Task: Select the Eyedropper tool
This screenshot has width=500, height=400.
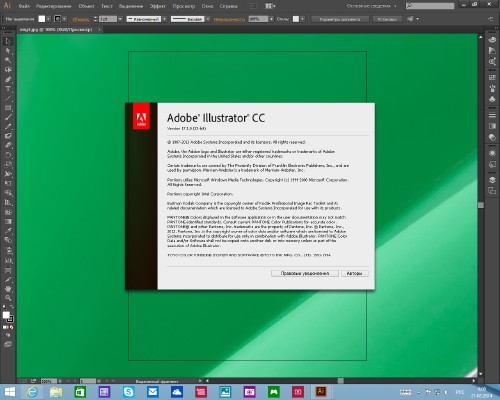Action: point(8,230)
